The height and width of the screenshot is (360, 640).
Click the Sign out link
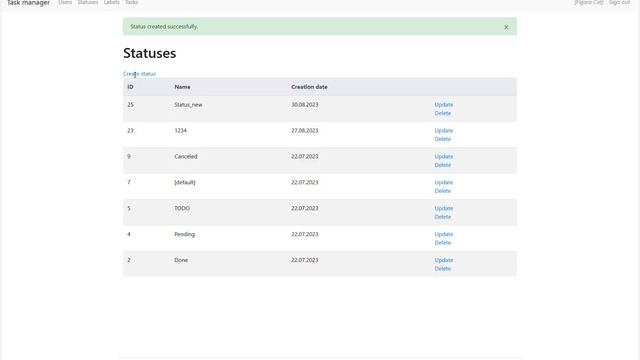619,2
